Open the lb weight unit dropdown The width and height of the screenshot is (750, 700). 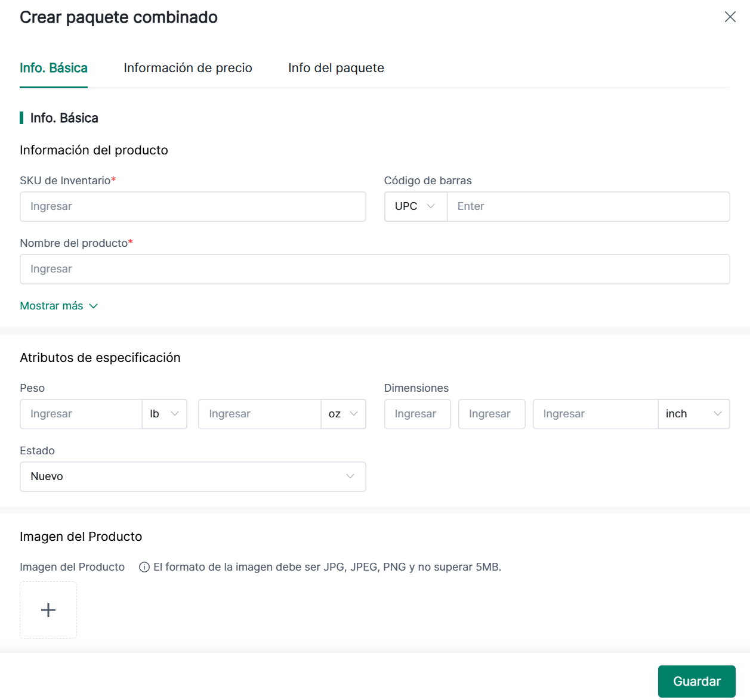click(165, 414)
